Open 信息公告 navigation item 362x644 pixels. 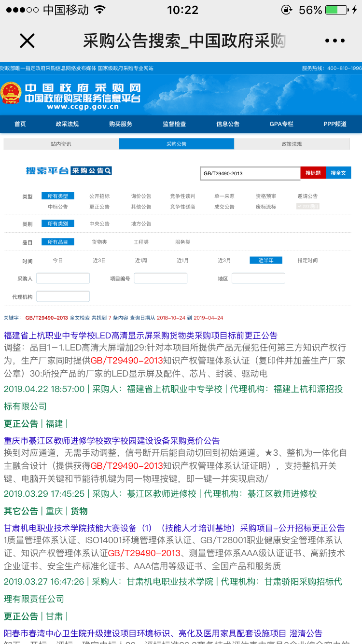coord(228,124)
